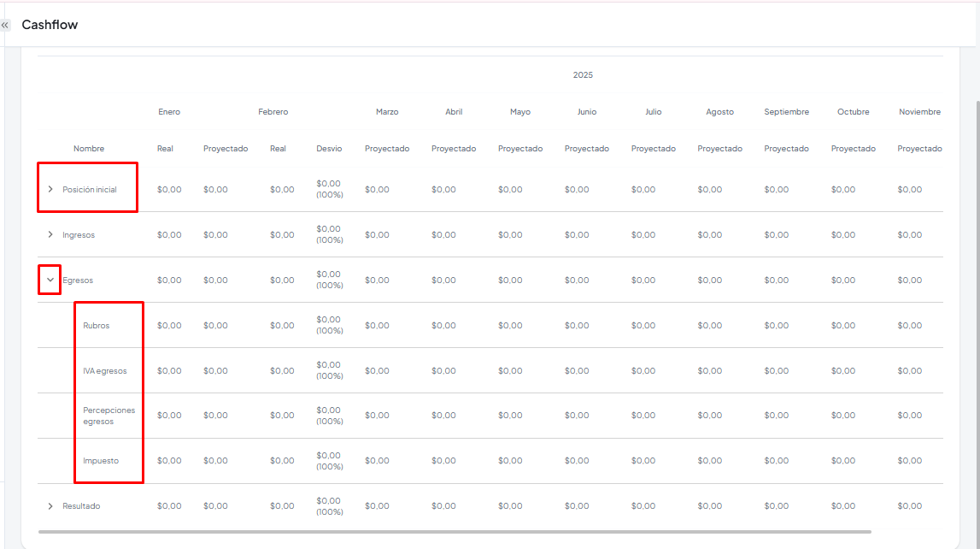Screen dimensions: 980x549
Task: Select the Rubros sub-row label
Action: point(97,326)
